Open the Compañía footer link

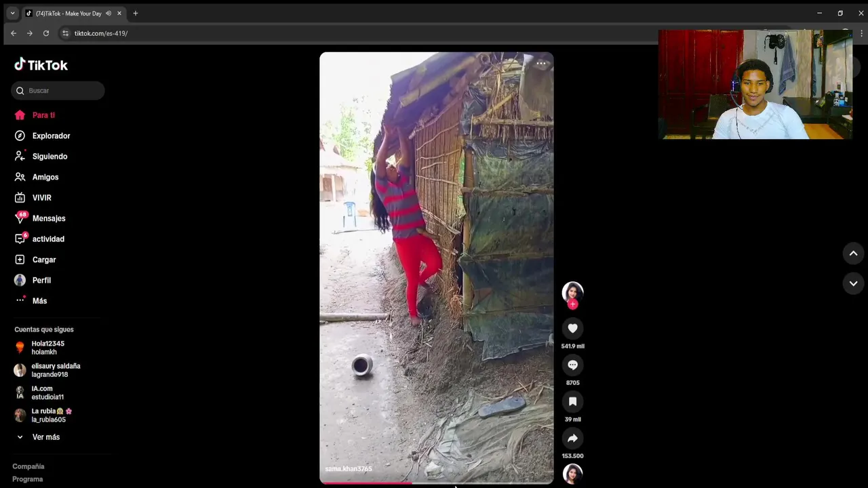(x=28, y=466)
